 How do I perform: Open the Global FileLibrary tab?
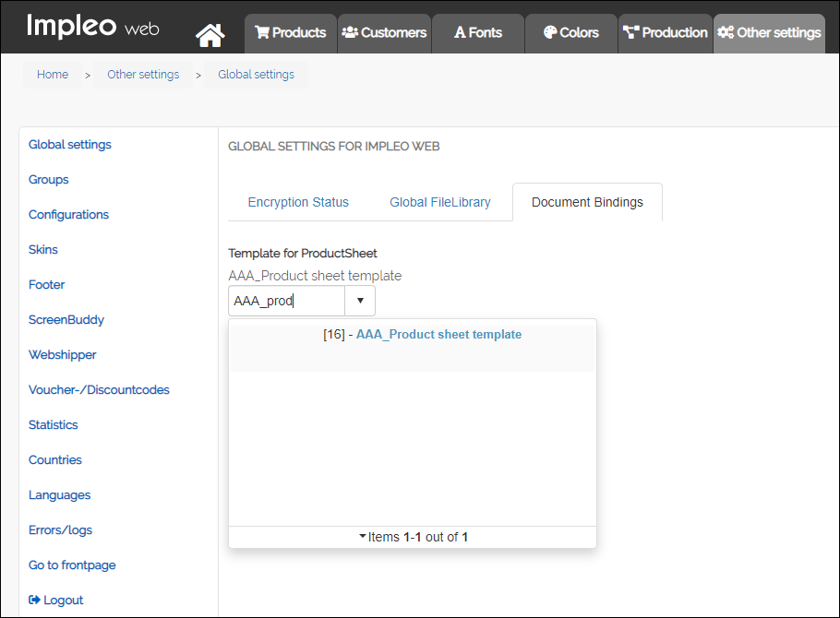click(x=439, y=202)
